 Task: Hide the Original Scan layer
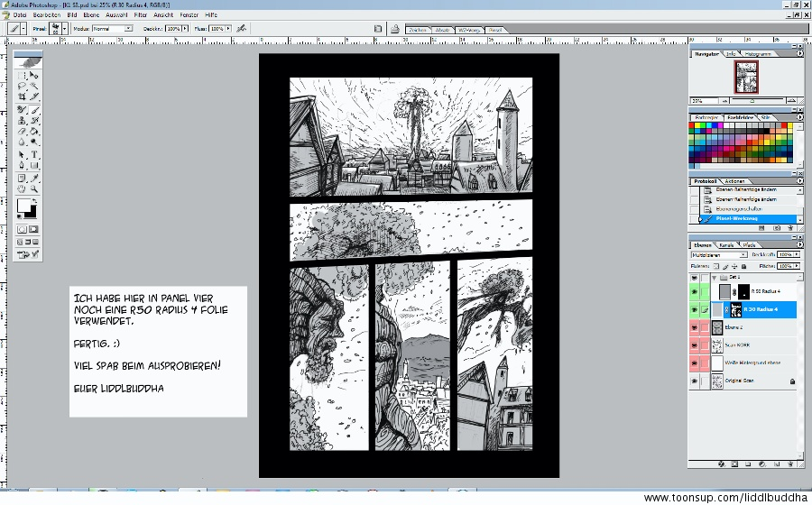point(694,381)
